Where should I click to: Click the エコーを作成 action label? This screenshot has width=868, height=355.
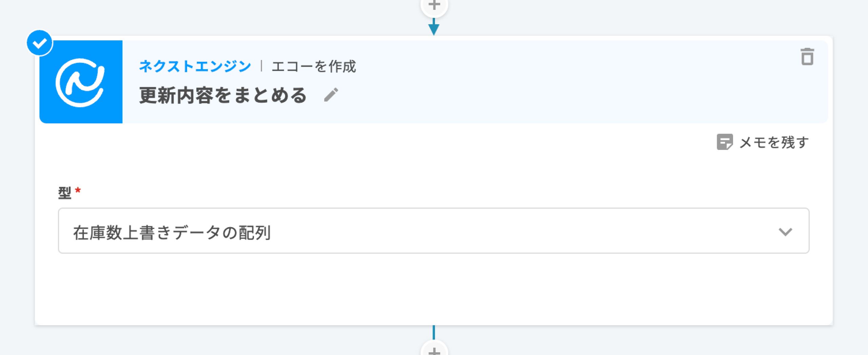tap(314, 66)
